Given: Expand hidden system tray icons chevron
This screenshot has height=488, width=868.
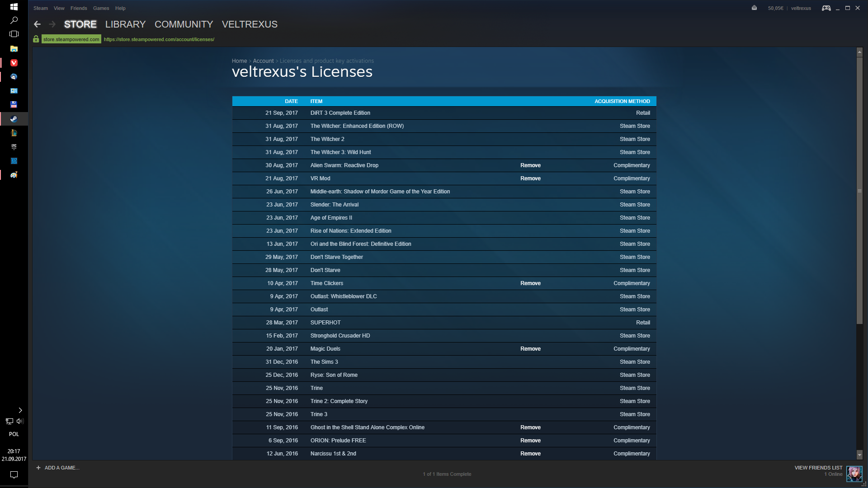Looking at the screenshot, I should click(20, 410).
